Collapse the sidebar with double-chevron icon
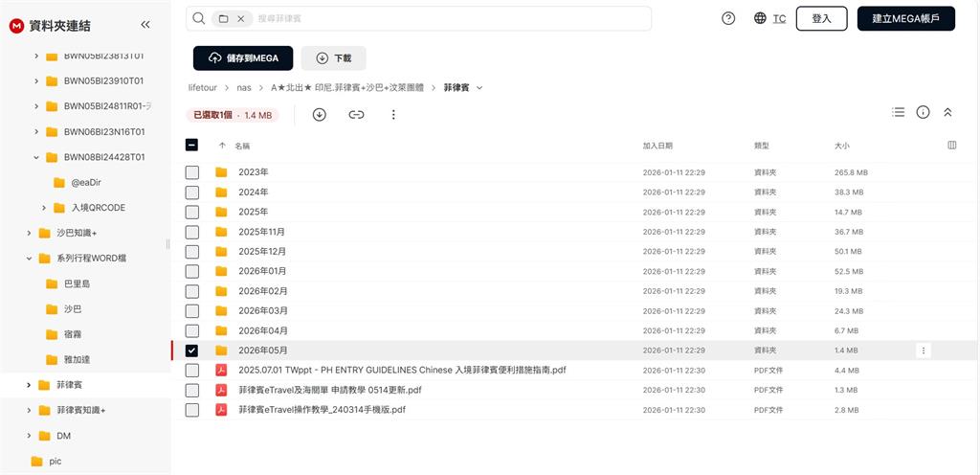The height and width of the screenshot is (475, 980). tap(145, 25)
